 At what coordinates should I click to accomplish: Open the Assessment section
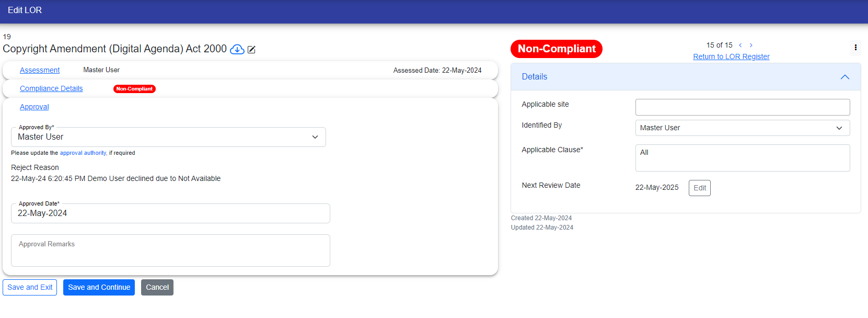click(40, 70)
